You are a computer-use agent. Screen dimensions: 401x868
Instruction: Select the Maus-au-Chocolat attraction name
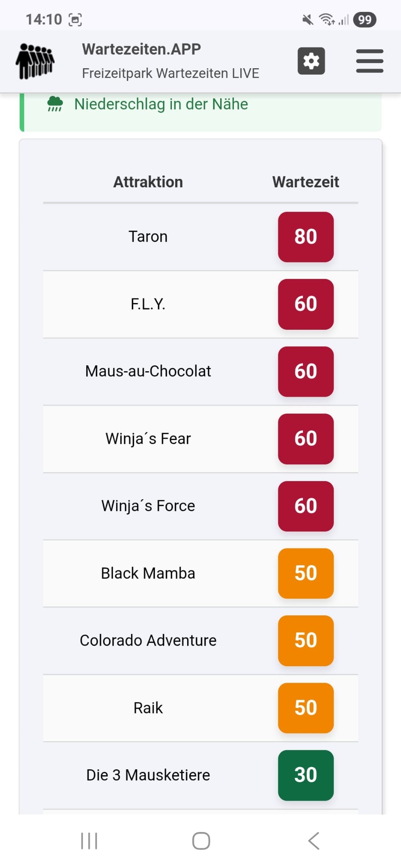[x=148, y=371]
